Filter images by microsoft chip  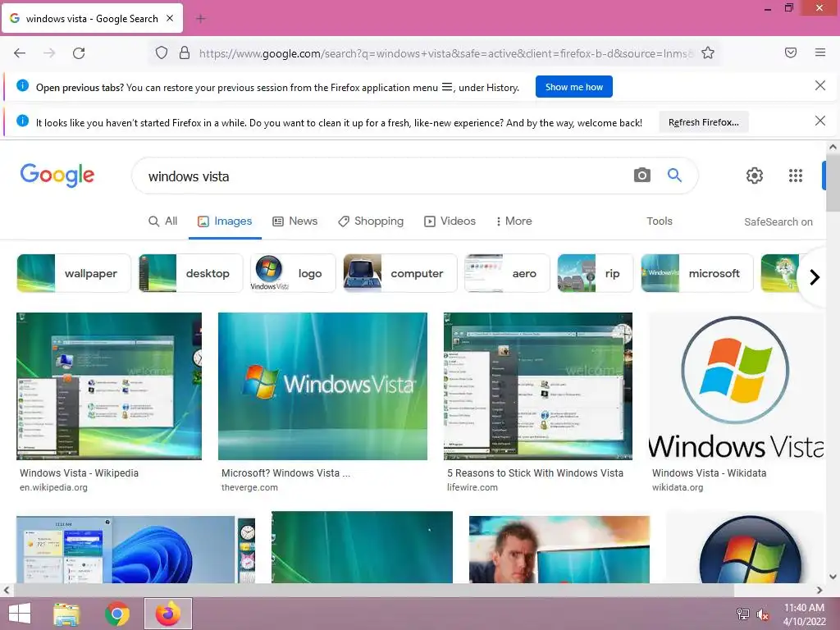coord(697,273)
